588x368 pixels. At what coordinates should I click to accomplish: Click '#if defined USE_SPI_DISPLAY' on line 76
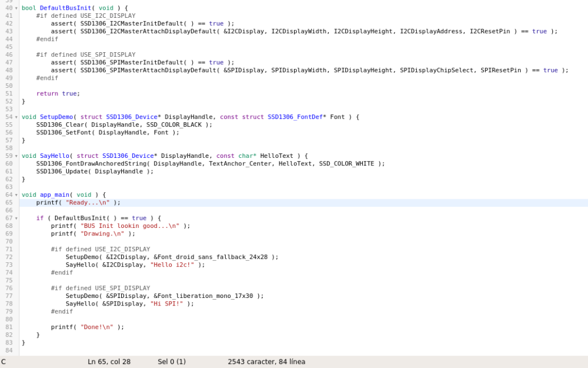click(x=100, y=288)
